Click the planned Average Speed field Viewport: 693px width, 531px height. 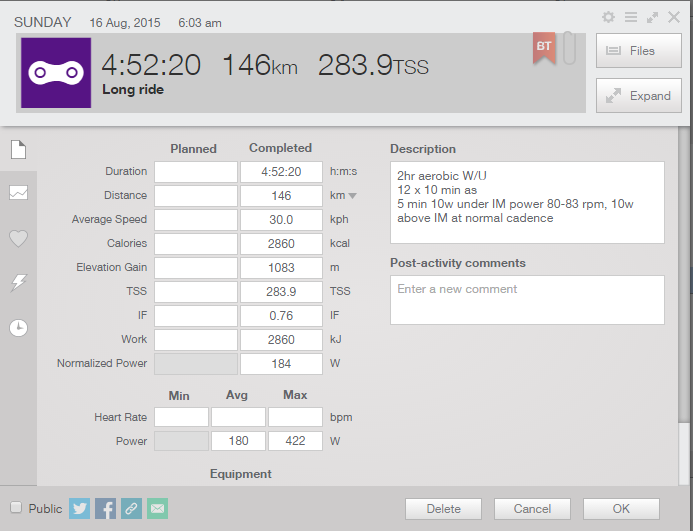tap(196, 220)
